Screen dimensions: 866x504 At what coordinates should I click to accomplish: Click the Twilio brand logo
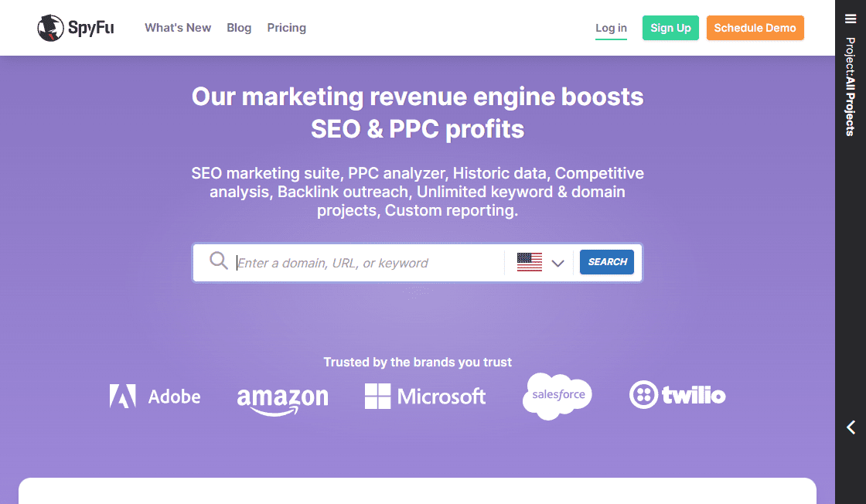(x=677, y=395)
